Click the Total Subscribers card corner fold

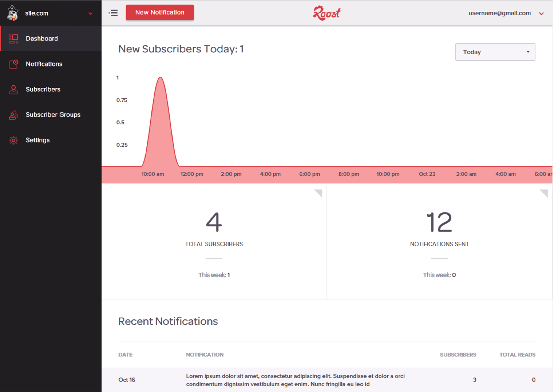(x=319, y=193)
